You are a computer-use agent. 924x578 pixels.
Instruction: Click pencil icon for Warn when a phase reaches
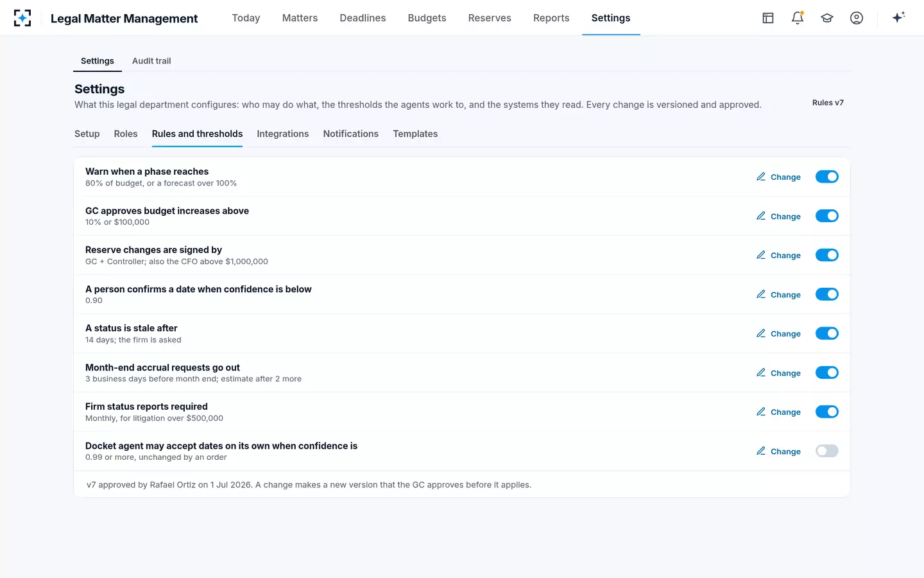point(761,177)
